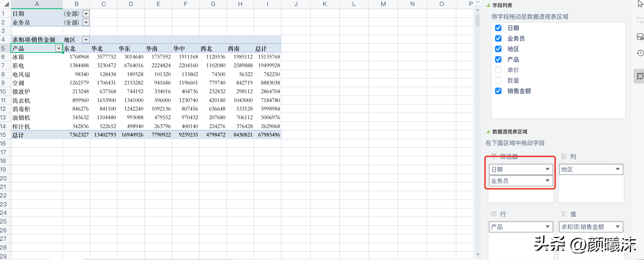Click the scroll-up arrow of the sheet scrollbar
Screen dimensions: 644x260
pyautogui.click(x=478, y=10)
